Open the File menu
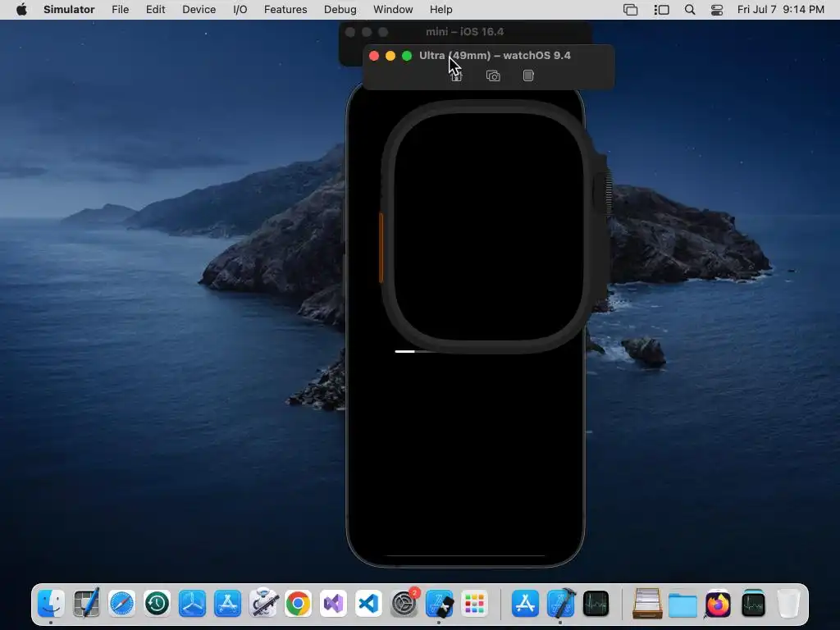Viewport: 840px width, 630px height. [x=120, y=10]
